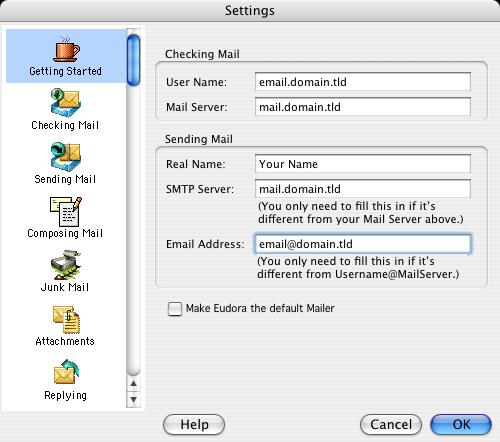Focus the Real Name input field
Viewport: 500px width, 442px height.
(363, 164)
